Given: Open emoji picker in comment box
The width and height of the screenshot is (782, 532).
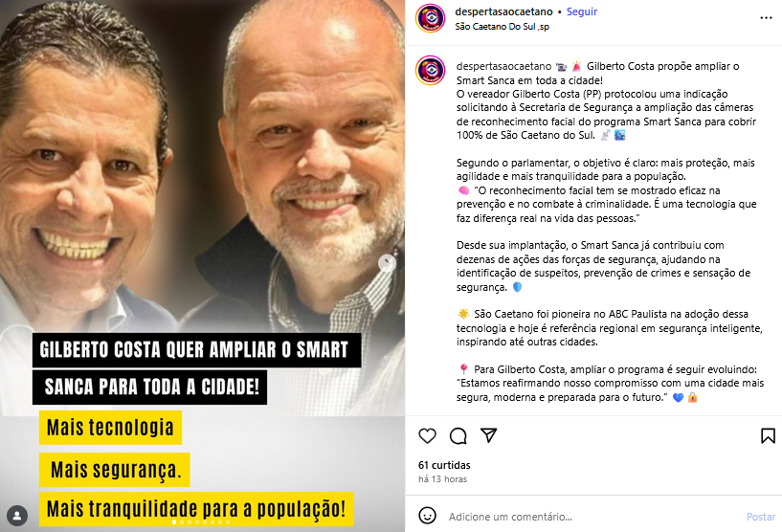Looking at the screenshot, I should (x=427, y=516).
